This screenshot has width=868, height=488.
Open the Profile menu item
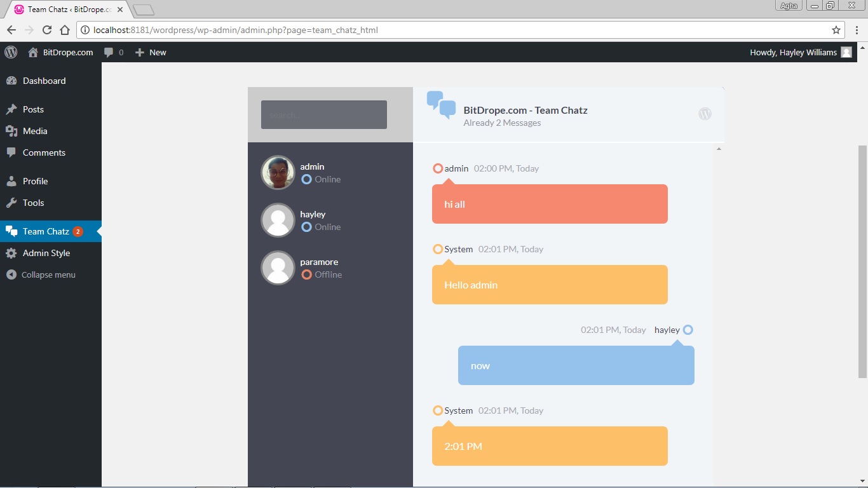51,181
